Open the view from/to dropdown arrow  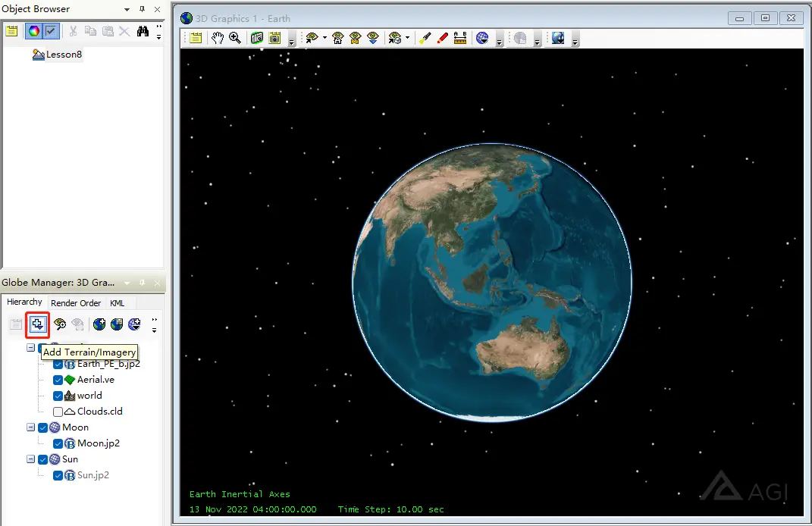pyautogui.click(x=324, y=38)
